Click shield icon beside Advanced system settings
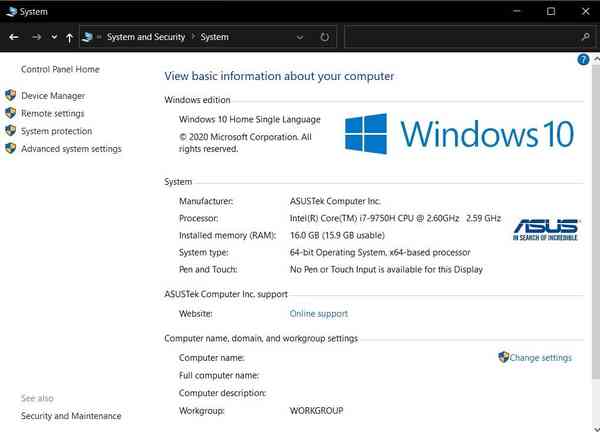Image resolution: width=600 pixels, height=432 pixels. point(11,148)
